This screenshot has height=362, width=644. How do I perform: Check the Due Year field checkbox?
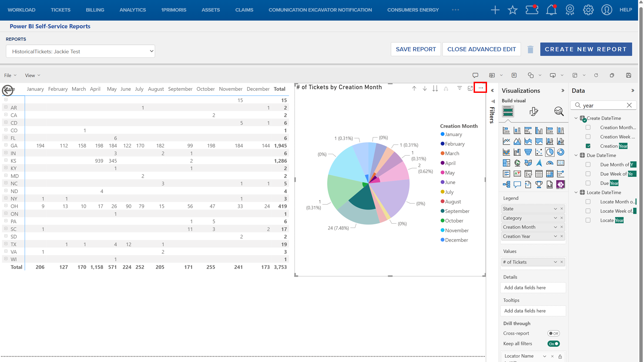pyautogui.click(x=588, y=183)
